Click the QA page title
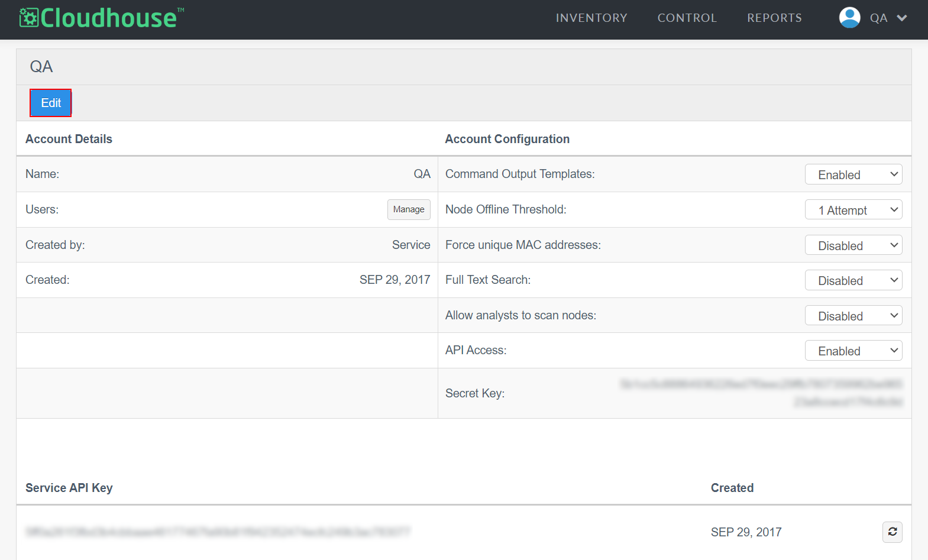928x560 pixels. pos(41,67)
